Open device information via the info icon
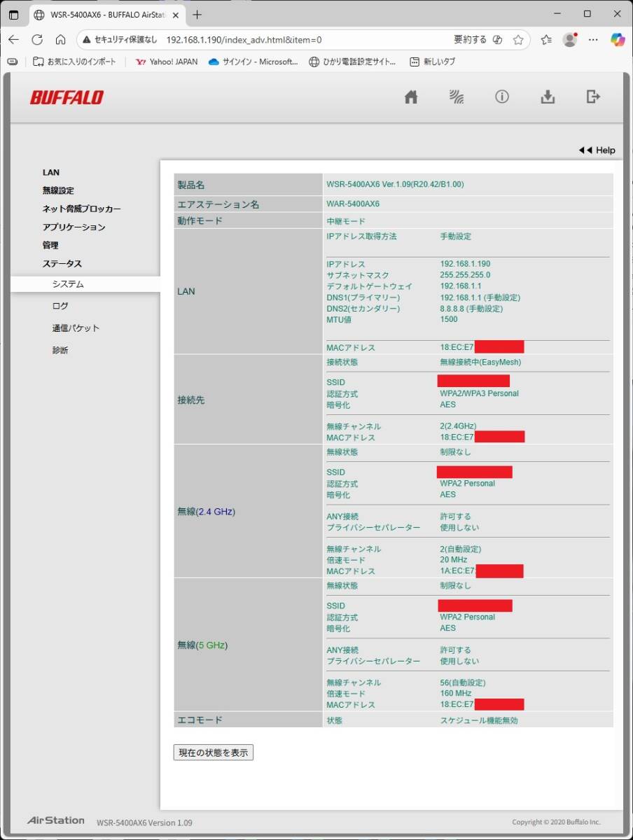Screen dimensions: 633x840 [x=501, y=97]
